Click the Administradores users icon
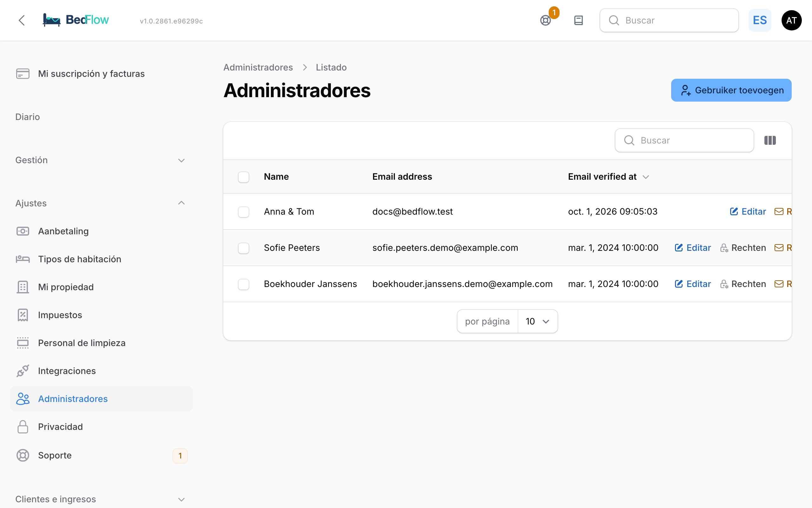This screenshot has width=812, height=508. point(23,399)
